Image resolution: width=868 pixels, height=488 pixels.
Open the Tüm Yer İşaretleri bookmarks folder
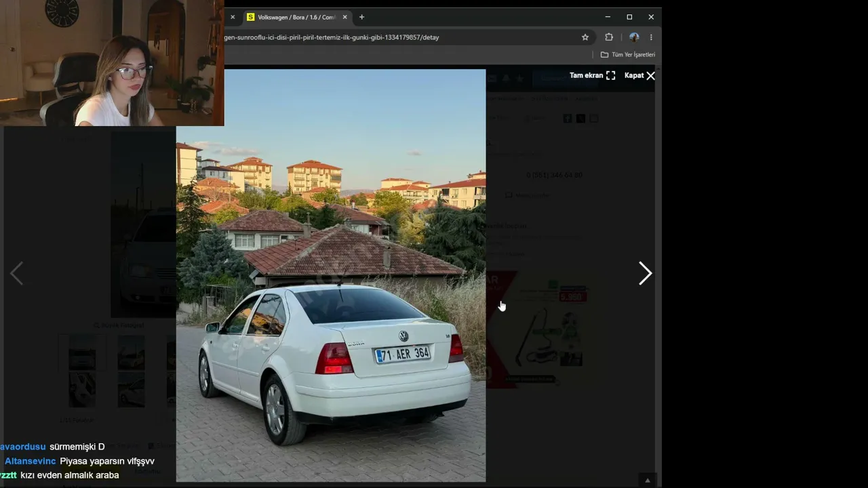point(628,54)
